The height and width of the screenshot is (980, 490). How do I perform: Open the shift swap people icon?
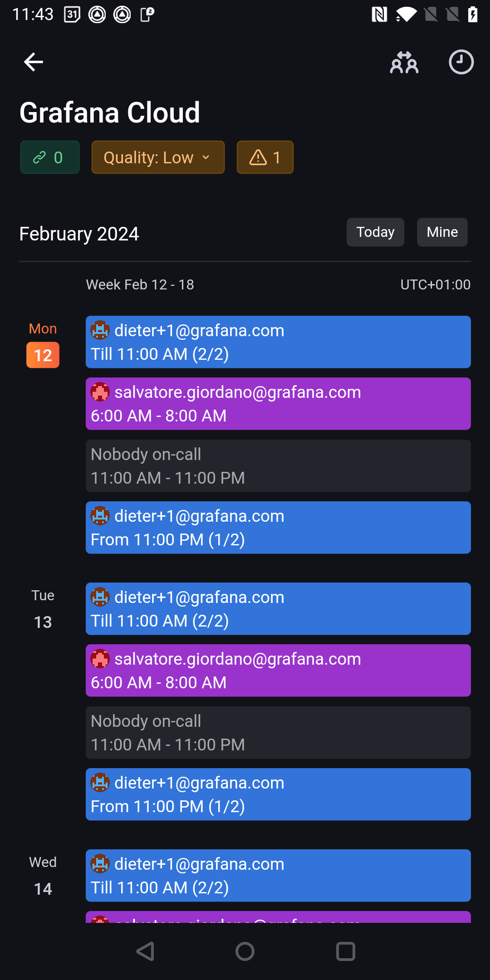click(404, 62)
